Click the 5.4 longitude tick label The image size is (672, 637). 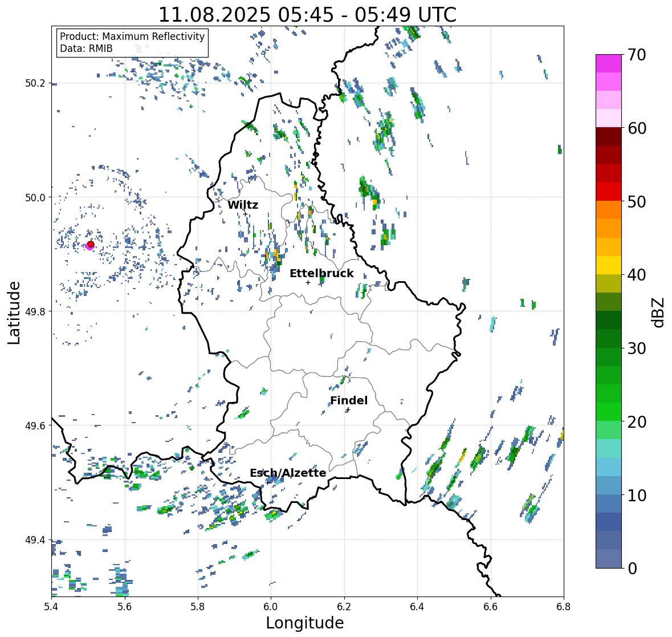click(x=51, y=607)
